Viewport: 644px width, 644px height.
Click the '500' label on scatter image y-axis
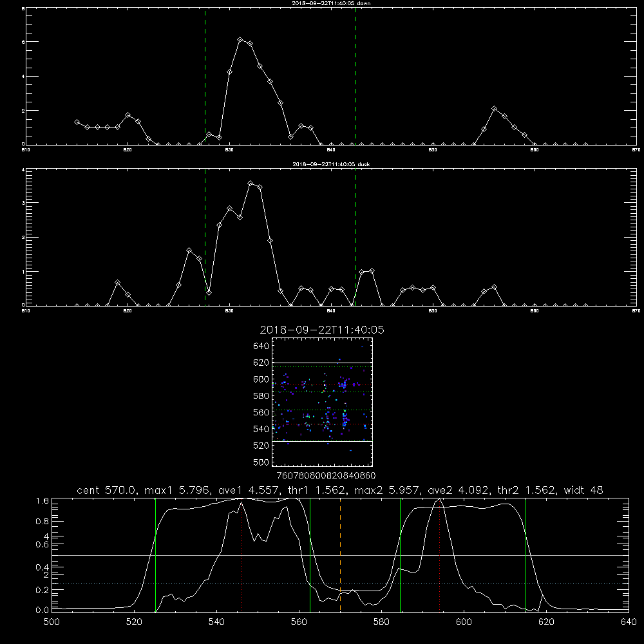(261, 462)
